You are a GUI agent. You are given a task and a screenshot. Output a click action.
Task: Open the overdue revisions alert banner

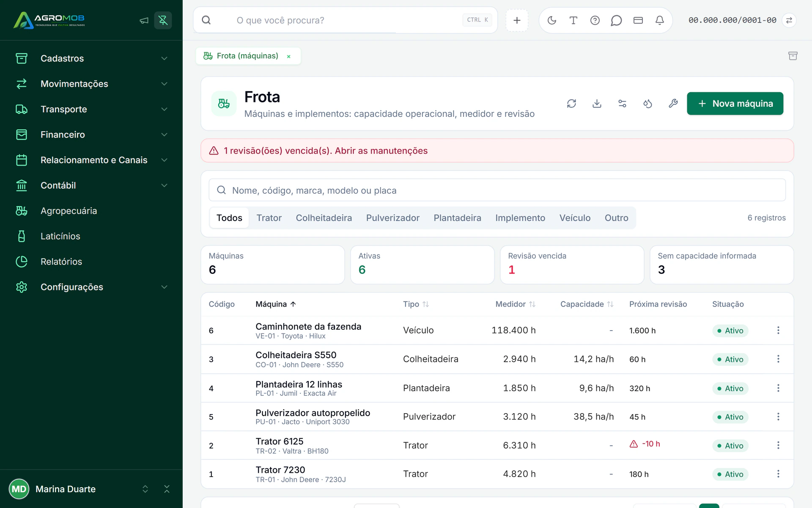click(497, 151)
